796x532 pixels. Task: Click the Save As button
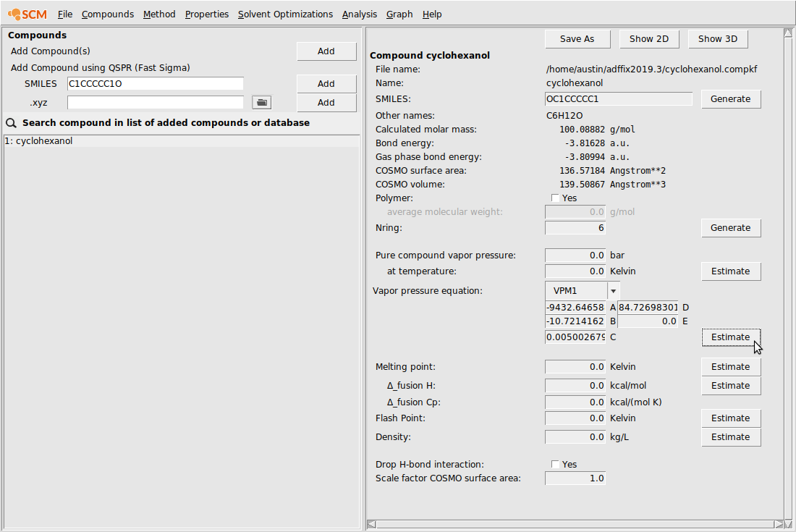click(577, 39)
